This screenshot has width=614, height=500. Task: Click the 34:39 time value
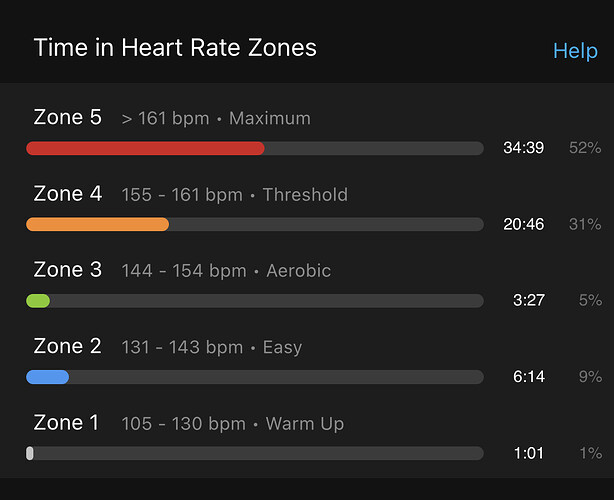524,148
